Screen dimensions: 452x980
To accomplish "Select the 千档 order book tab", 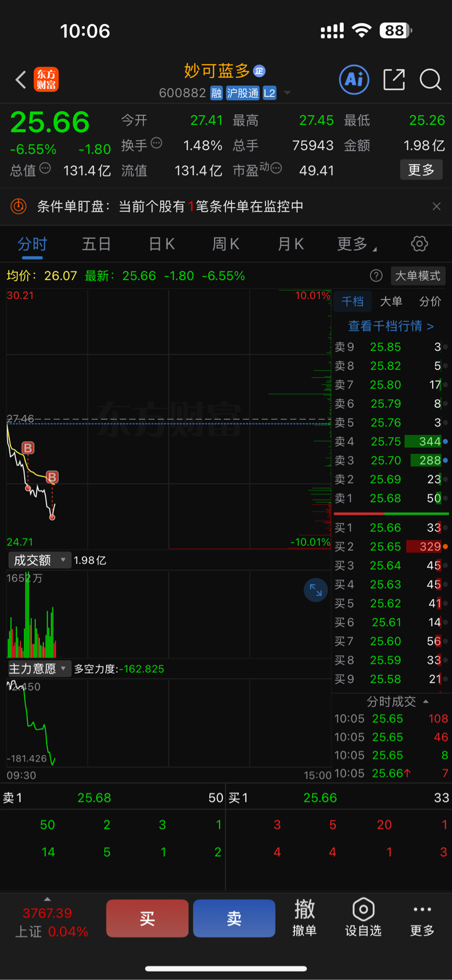I will pyautogui.click(x=353, y=301).
